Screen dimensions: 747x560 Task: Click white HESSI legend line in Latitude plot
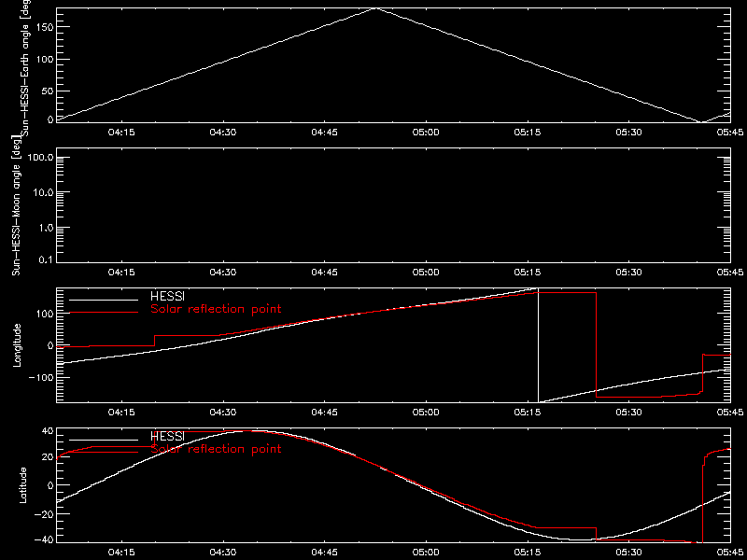[104, 440]
